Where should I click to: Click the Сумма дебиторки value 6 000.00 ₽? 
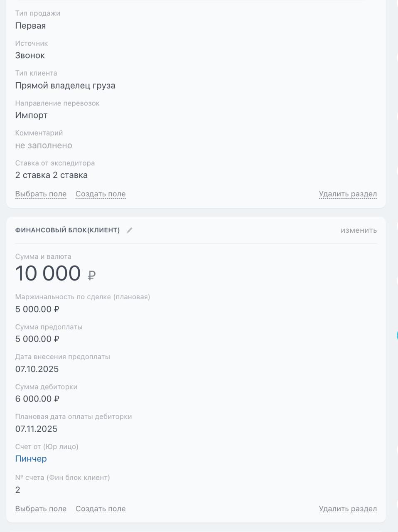(x=37, y=399)
